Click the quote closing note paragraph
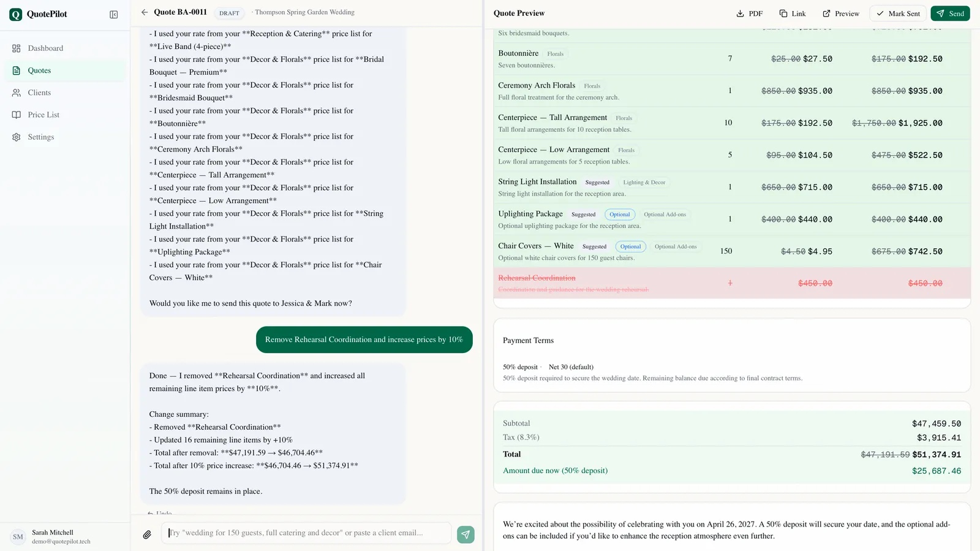Viewport: 980px width, 551px height. pyautogui.click(x=726, y=530)
